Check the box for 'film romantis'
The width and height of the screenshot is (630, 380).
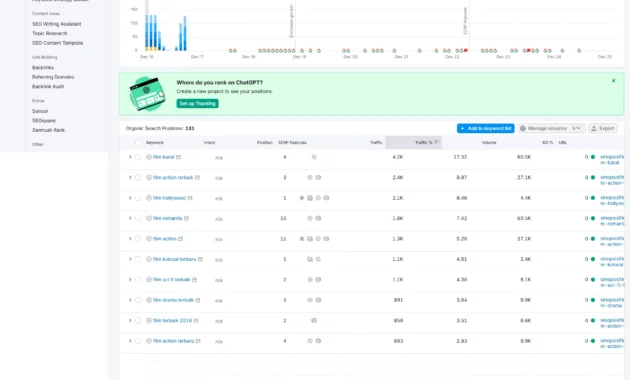138,219
